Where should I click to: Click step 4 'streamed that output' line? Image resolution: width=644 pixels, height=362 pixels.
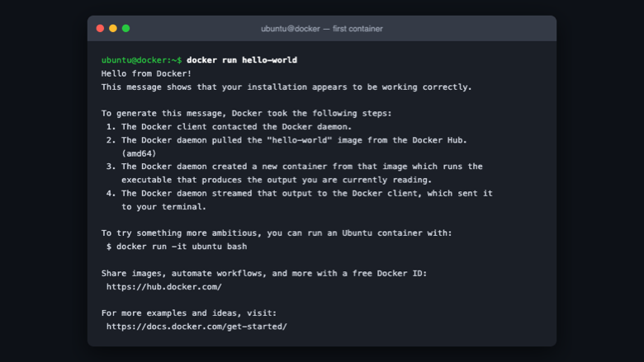click(300, 194)
